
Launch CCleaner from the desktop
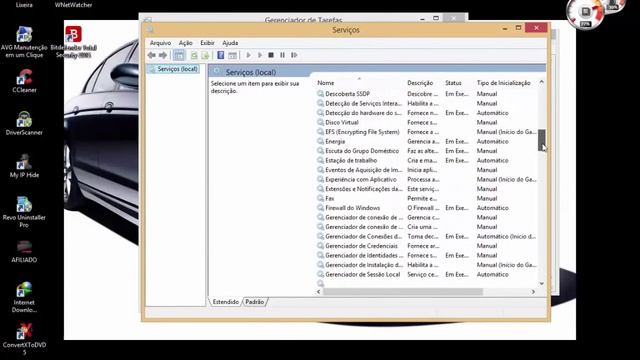point(24,81)
